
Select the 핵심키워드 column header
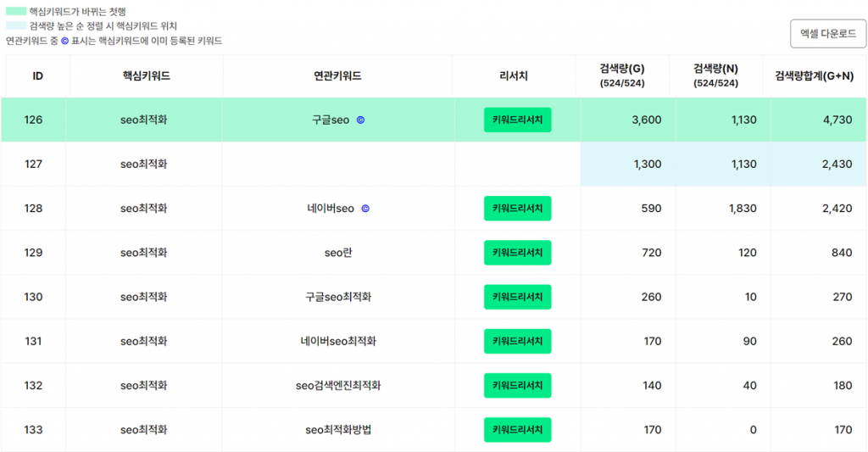pyautogui.click(x=146, y=75)
